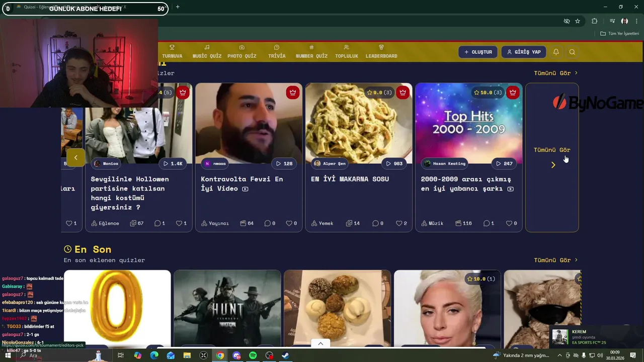
Task: Open Tümünü Gör for the En Son section
Action: coord(555,260)
